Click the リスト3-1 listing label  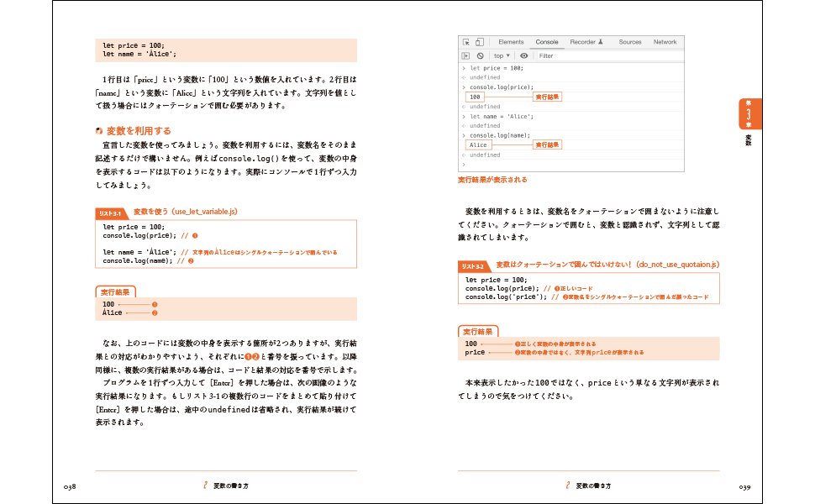[110, 214]
